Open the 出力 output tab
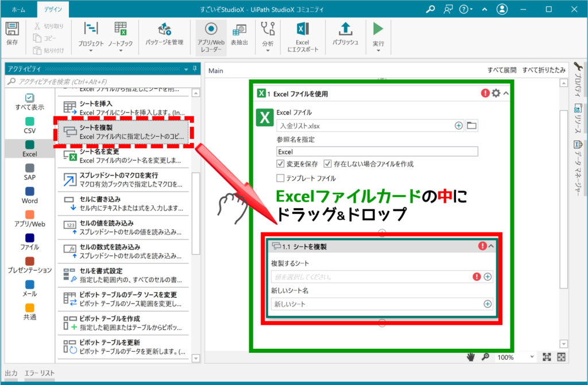The image size is (588, 385). [11, 373]
